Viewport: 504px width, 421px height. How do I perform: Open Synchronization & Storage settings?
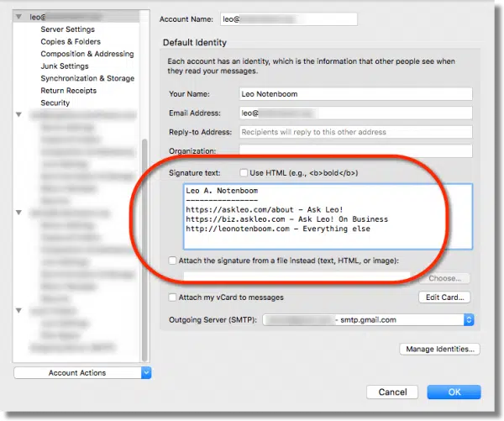pyautogui.click(x=87, y=78)
